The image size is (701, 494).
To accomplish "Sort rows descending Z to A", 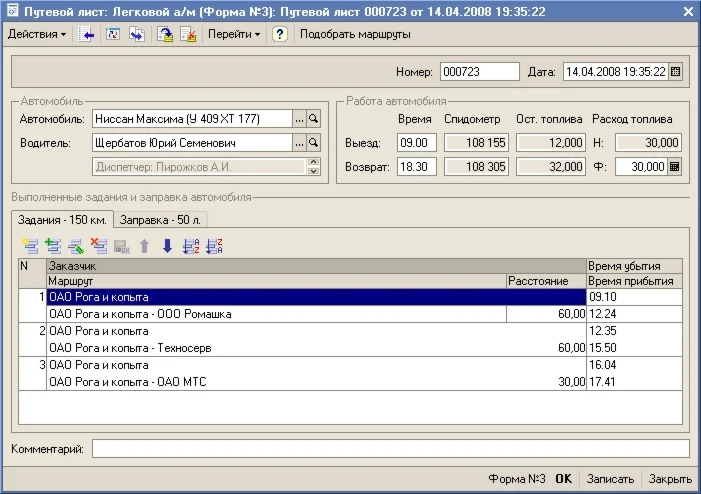I will (x=213, y=246).
